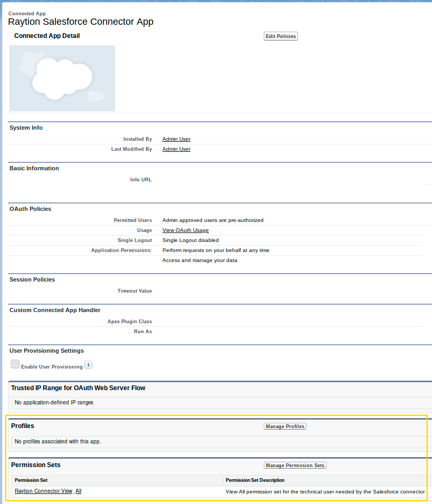Click the System Info section heading
Screen dimensions: 432x504
[x=26, y=128]
